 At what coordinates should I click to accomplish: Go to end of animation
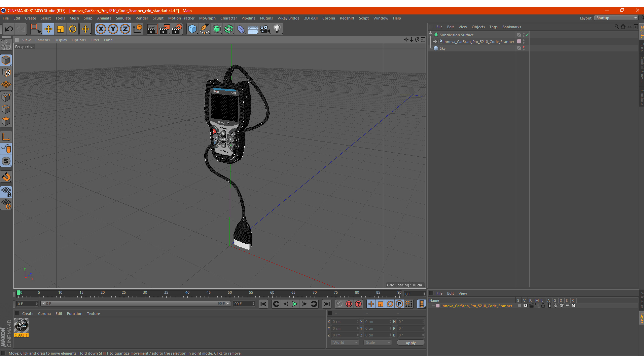pos(326,304)
